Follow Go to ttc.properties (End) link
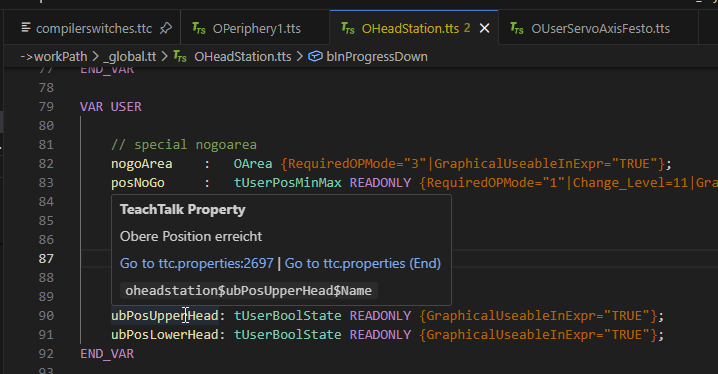718x374 pixels. click(x=363, y=263)
